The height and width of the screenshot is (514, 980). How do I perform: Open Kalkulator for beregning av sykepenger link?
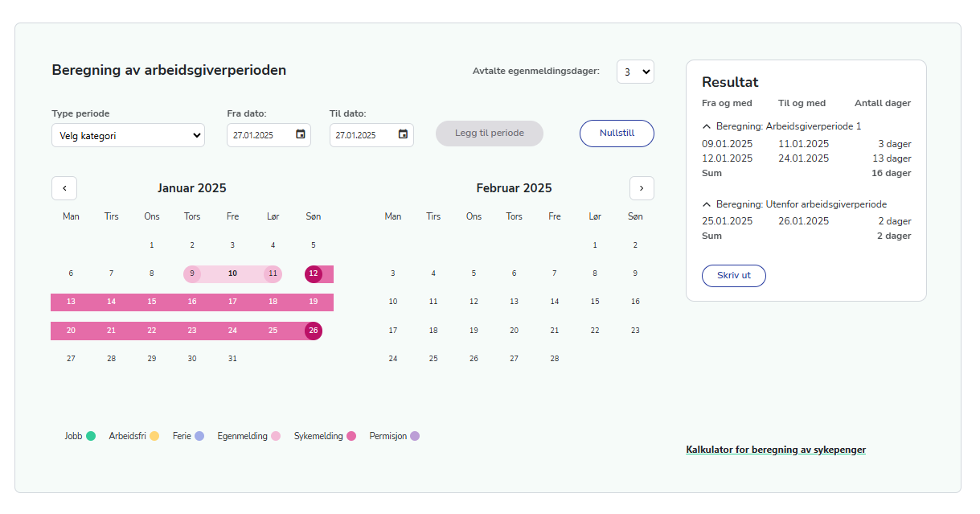[776, 450]
